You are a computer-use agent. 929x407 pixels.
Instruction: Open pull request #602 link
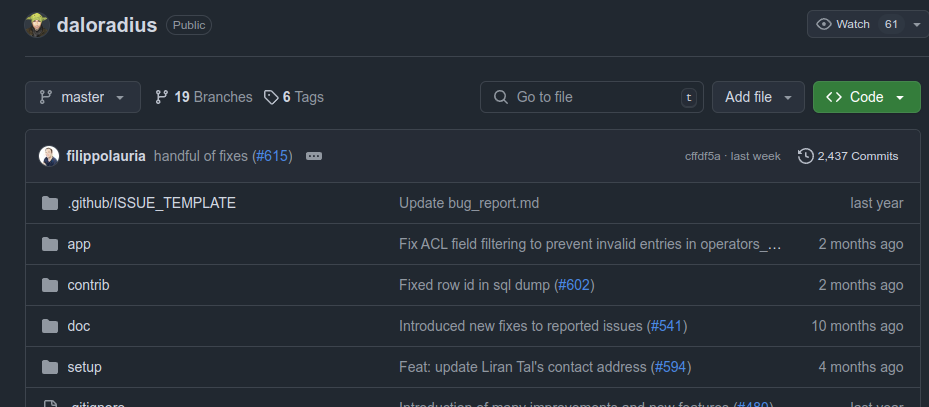(574, 286)
